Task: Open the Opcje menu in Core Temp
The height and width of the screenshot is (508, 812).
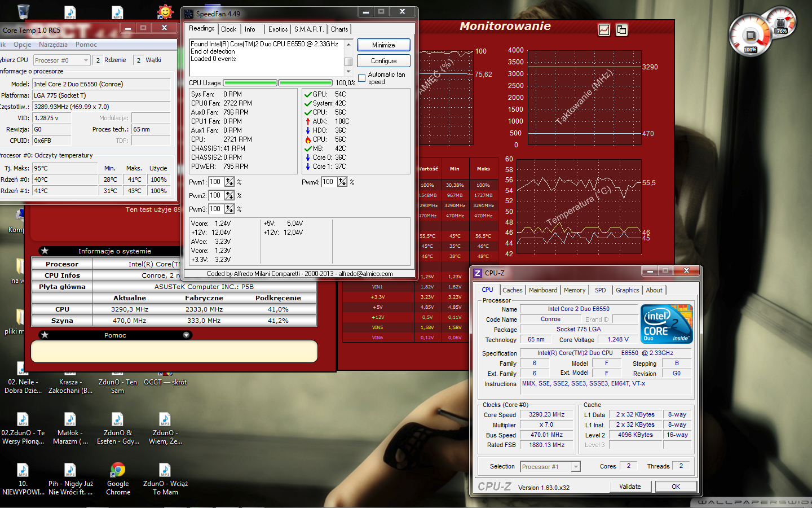Action: [x=23, y=45]
